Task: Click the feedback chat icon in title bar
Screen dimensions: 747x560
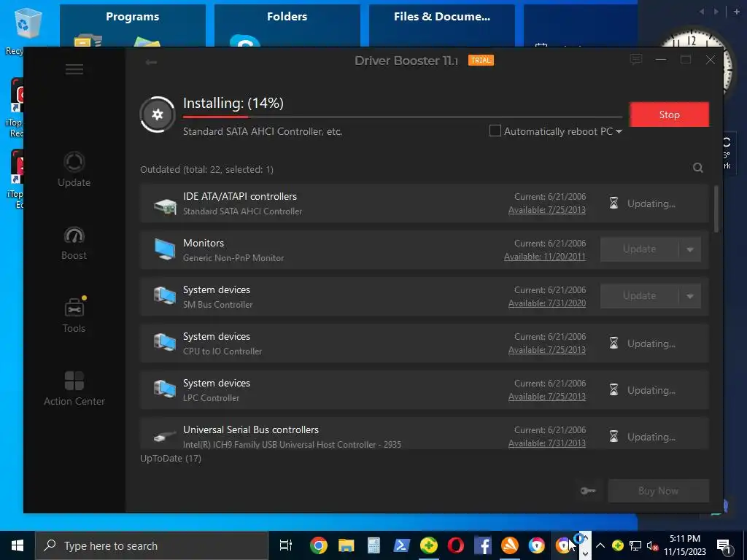Action: [x=636, y=60]
